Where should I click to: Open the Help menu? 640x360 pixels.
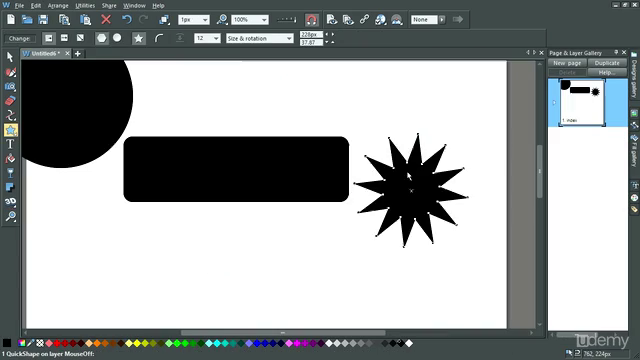pyautogui.click(x=158, y=6)
